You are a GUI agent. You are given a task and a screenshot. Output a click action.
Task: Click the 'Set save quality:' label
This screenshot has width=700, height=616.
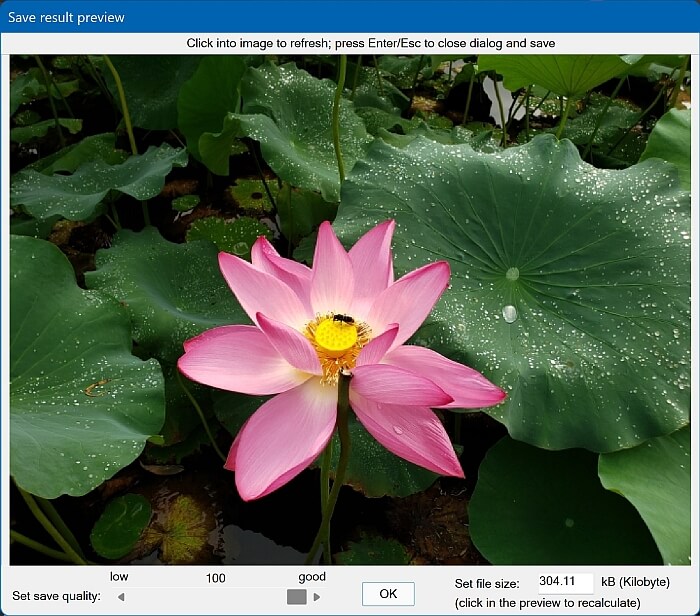click(x=56, y=596)
